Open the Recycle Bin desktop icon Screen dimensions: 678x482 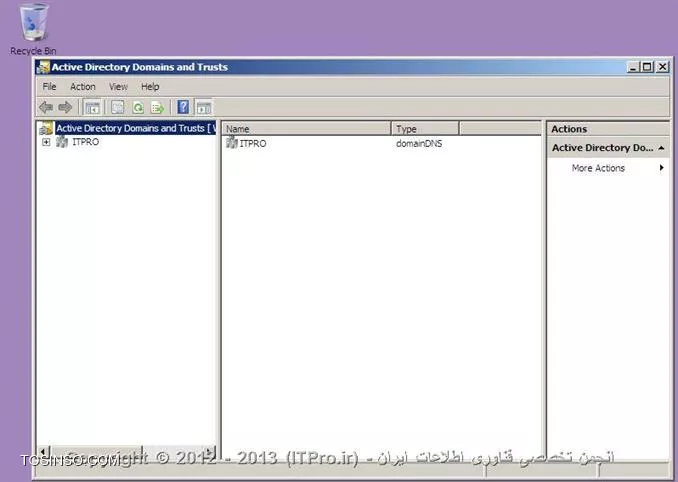pos(33,29)
